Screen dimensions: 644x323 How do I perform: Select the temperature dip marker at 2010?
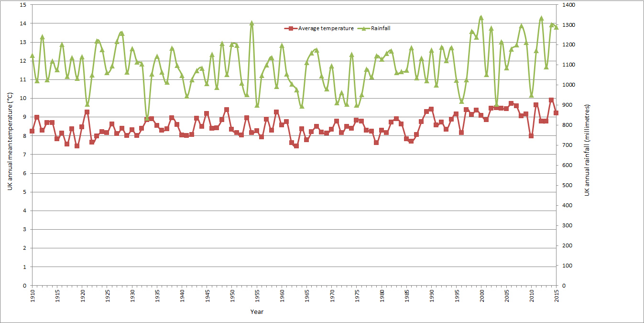(531, 136)
